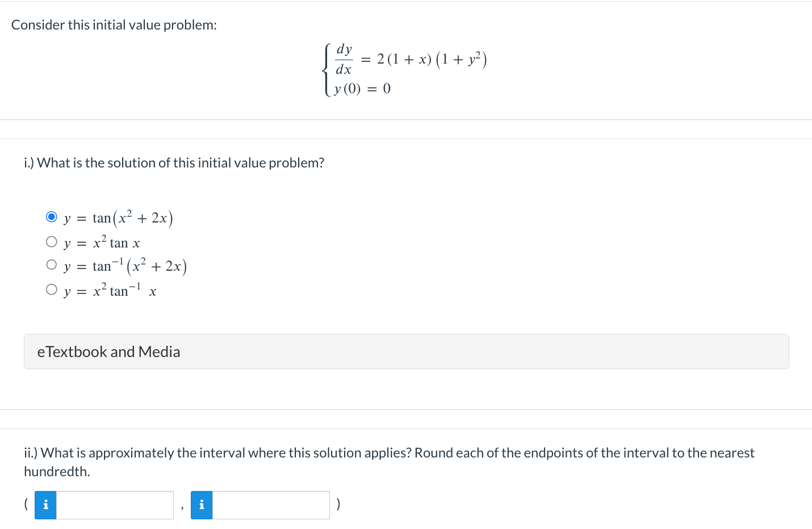The width and height of the screenshot is (812, 529).
Task: Click the eTextbook and Media label
Action: click(108, 351)
